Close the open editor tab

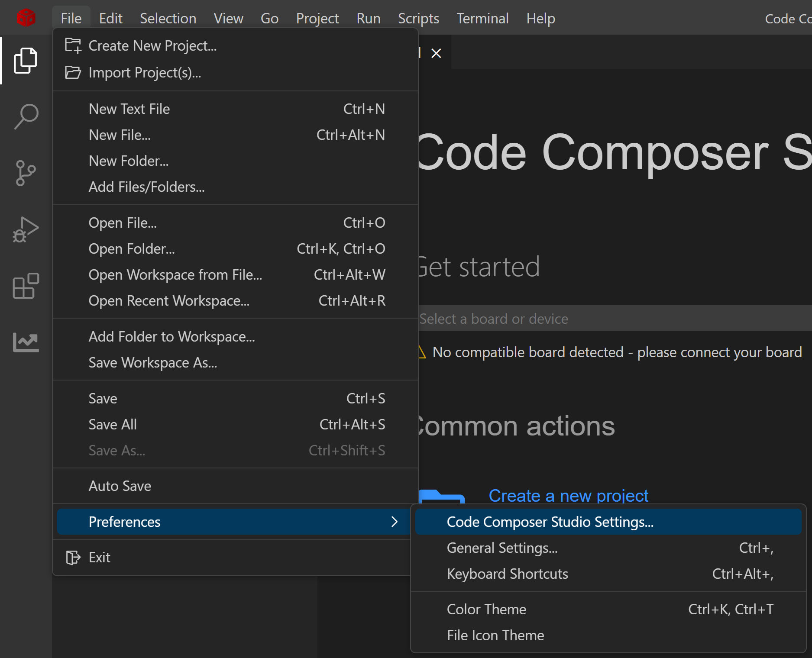[436, 53]
